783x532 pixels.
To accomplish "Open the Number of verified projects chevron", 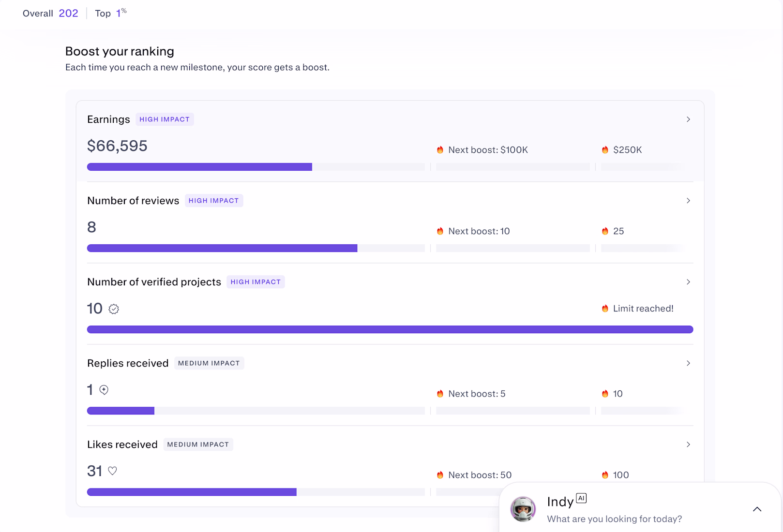I will coord(688,282).
